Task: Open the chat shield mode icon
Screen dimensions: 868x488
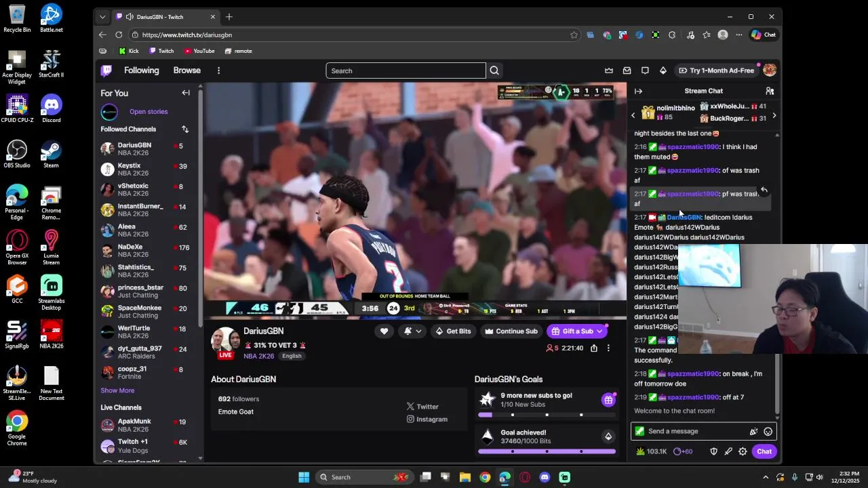Action: 713,451
